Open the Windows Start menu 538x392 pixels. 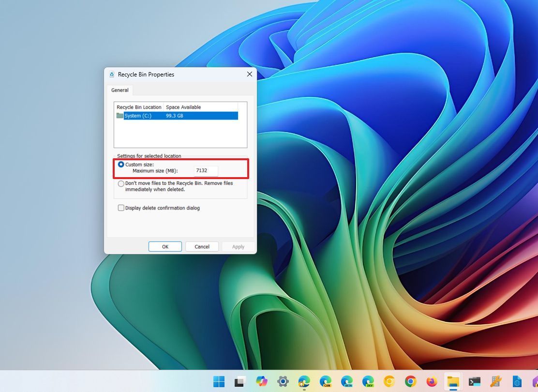click(x=219, y=382)
